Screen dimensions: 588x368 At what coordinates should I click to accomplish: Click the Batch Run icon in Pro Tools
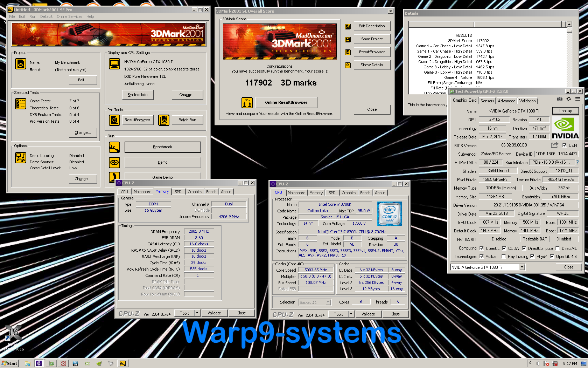coord(164,120)
